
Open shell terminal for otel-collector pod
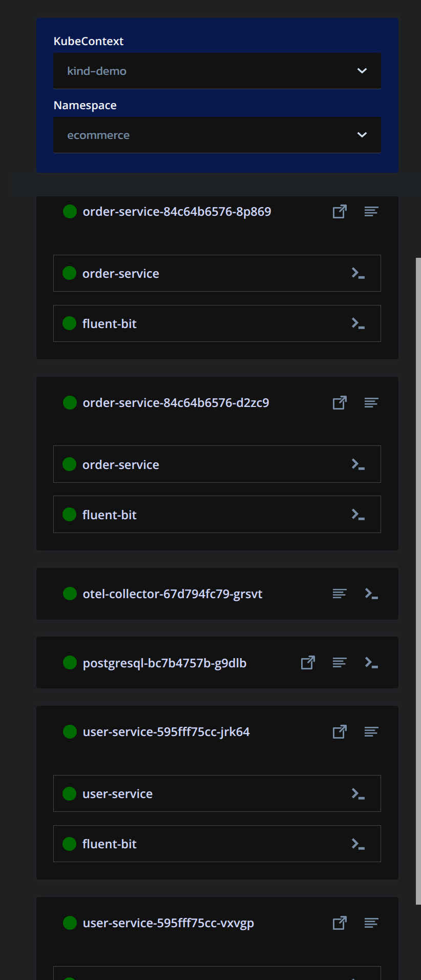pos(371,594)
